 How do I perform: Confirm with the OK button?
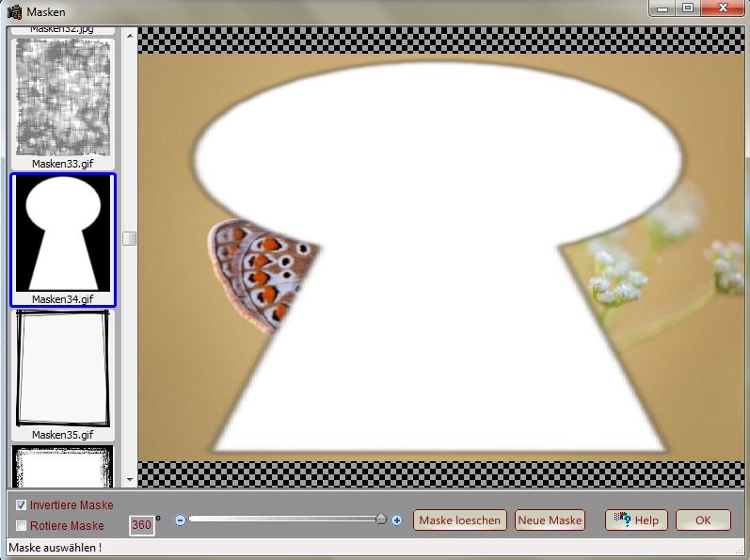pyautogui.click(x=703, y=520)
